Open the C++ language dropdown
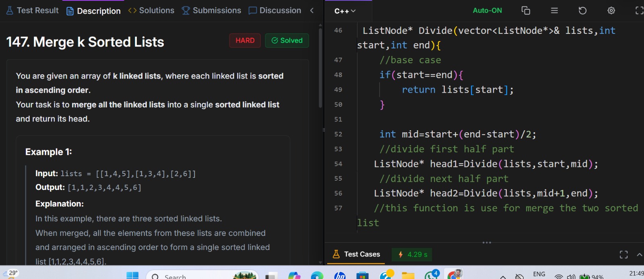 [x=345, y=11]
